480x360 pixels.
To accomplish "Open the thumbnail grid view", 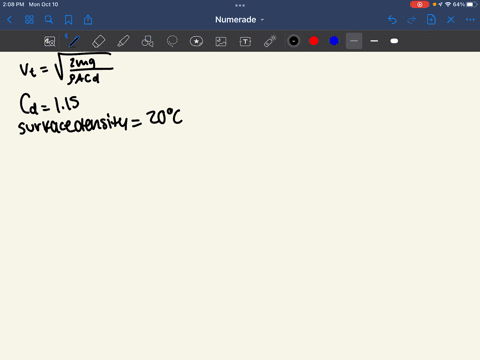I will point(29,20).
